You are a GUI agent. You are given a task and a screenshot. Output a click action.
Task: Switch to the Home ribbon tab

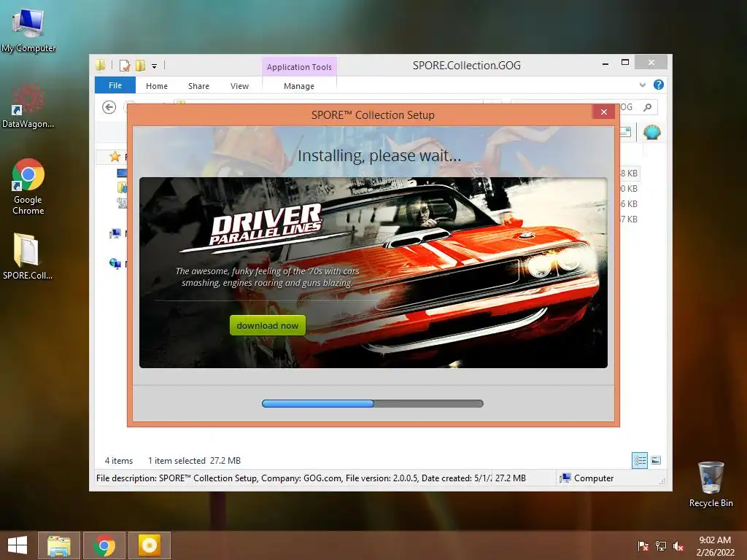(157, 86)
